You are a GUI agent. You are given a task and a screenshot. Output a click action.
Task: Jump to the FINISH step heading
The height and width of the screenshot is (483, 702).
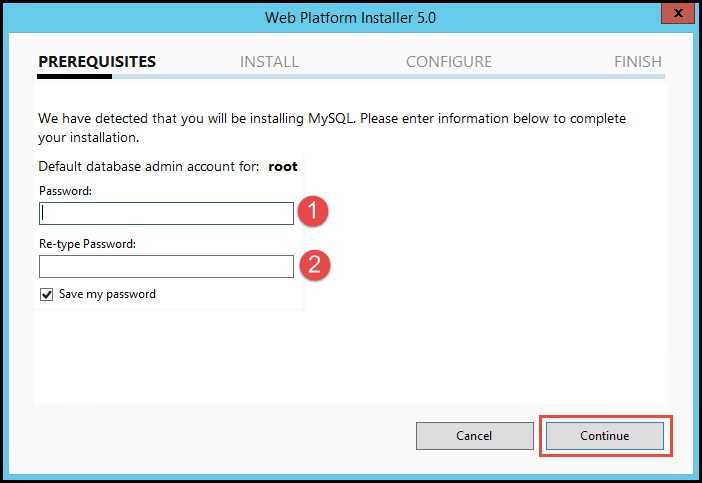tap(637, 62)
